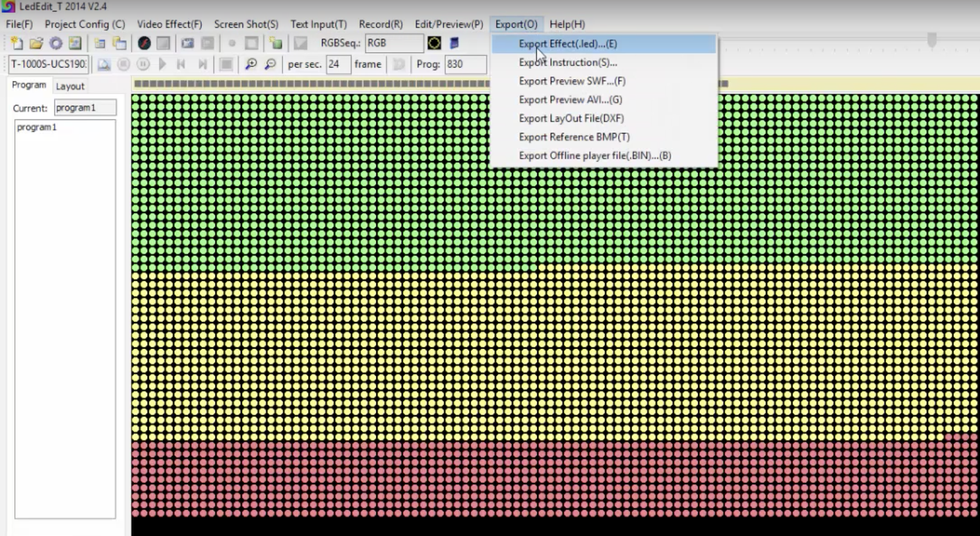The image size is (980, 536).
Task: Select Export Offline player file option
Action: tap(594, 156)
